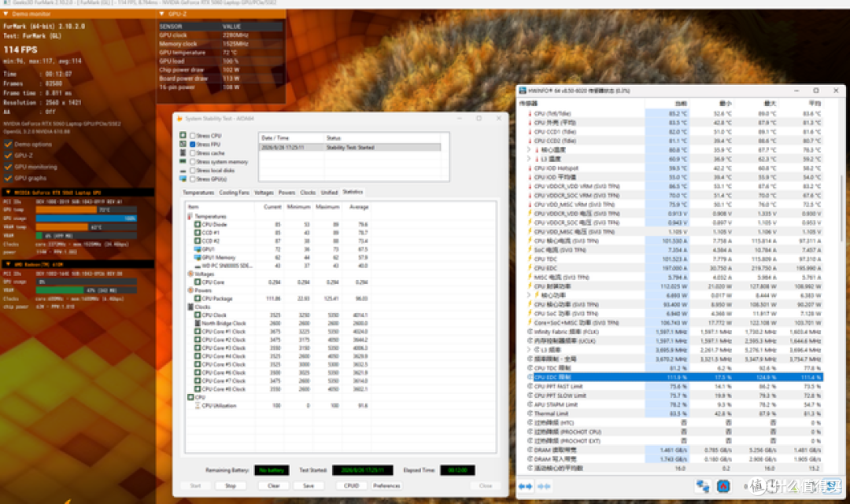850x504 pixels.
Task: Select the Statistics tab
Action: [x=353, y=192]
